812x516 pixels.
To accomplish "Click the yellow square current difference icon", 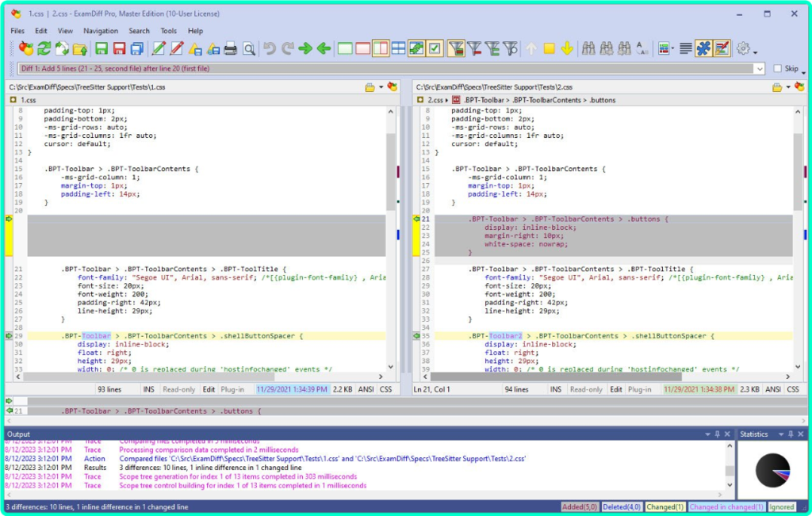I will click(549, 49).
